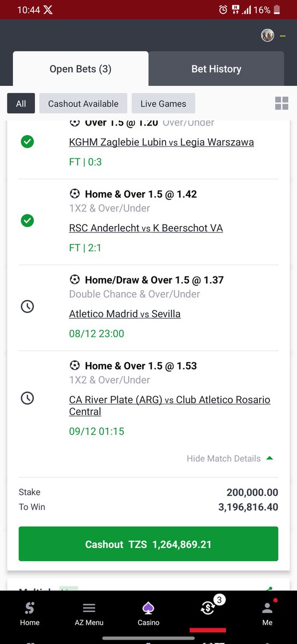
Task: Go to Home in bottom navigation
Action: point(29,613)
